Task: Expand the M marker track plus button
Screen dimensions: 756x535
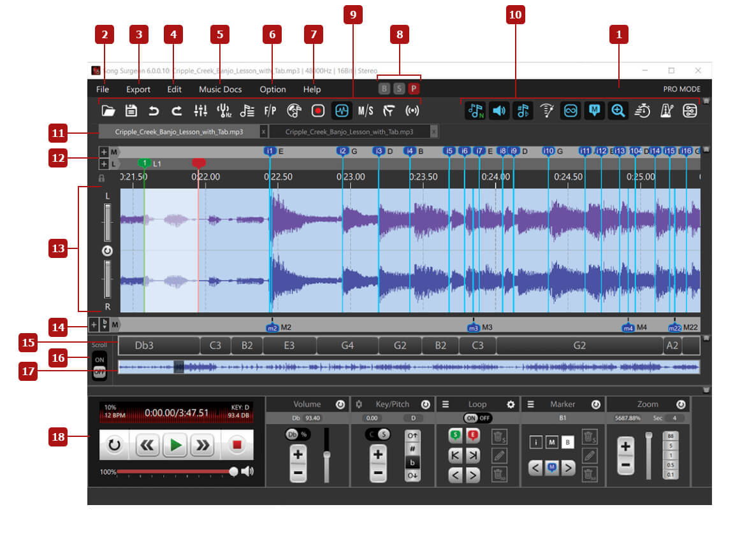Action: (x=104, y=152)
